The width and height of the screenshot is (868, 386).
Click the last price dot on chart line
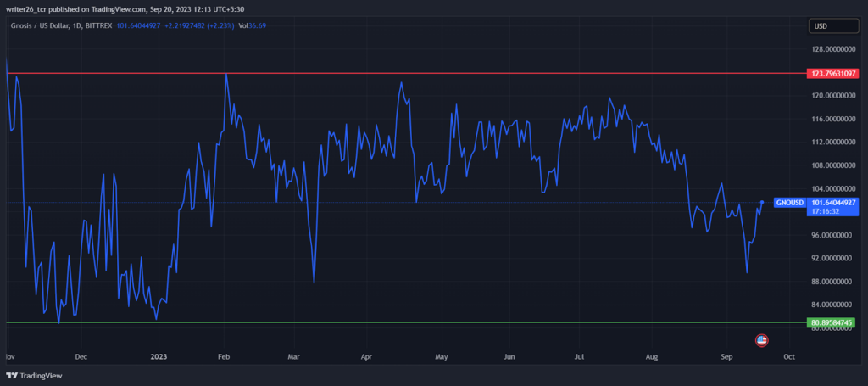(762, 202)
